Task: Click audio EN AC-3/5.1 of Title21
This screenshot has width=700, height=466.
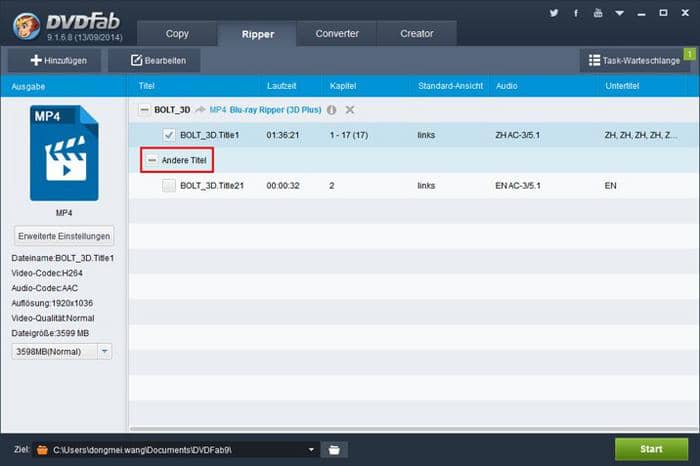Action: 518,186
